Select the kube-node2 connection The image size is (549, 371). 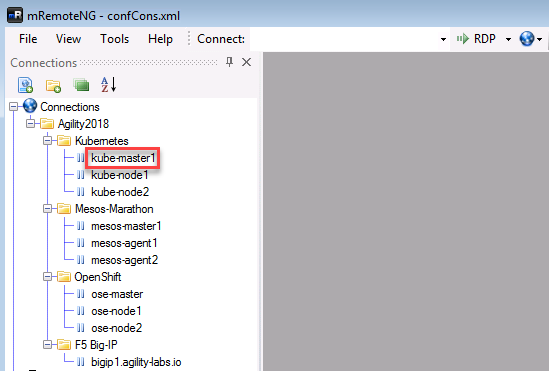point(120,192)
